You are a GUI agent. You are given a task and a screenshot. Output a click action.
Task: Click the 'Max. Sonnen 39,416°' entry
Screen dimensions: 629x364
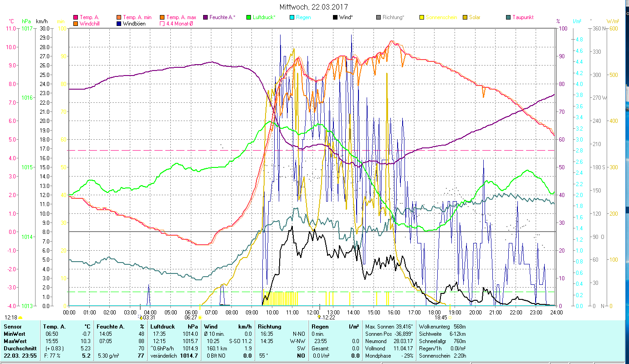[x=389, y=327]
